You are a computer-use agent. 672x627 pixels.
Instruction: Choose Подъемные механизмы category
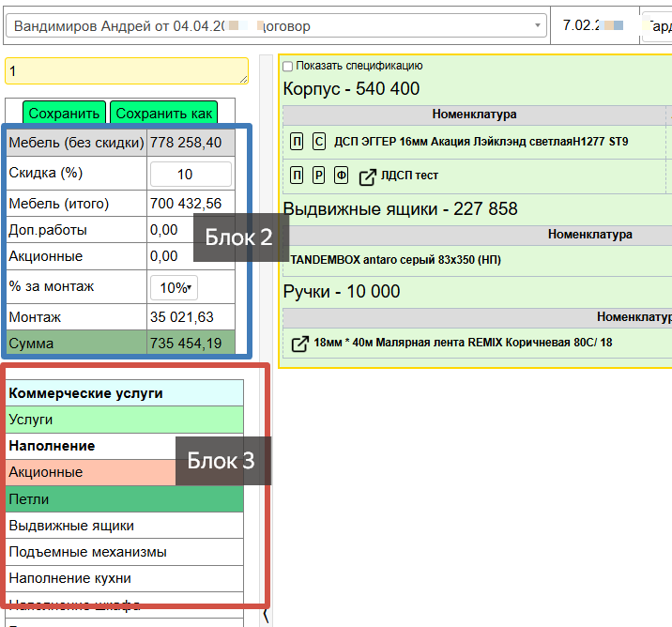[x=124, y=552]
